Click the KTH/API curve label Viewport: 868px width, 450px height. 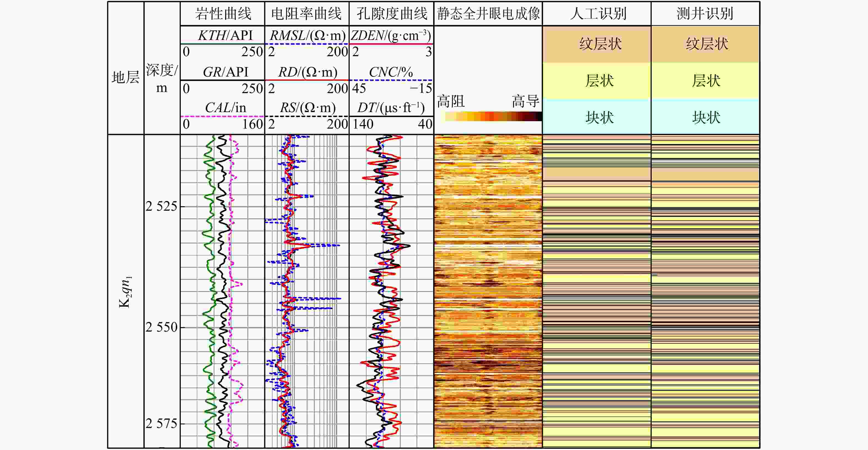[x=225, y=35]
